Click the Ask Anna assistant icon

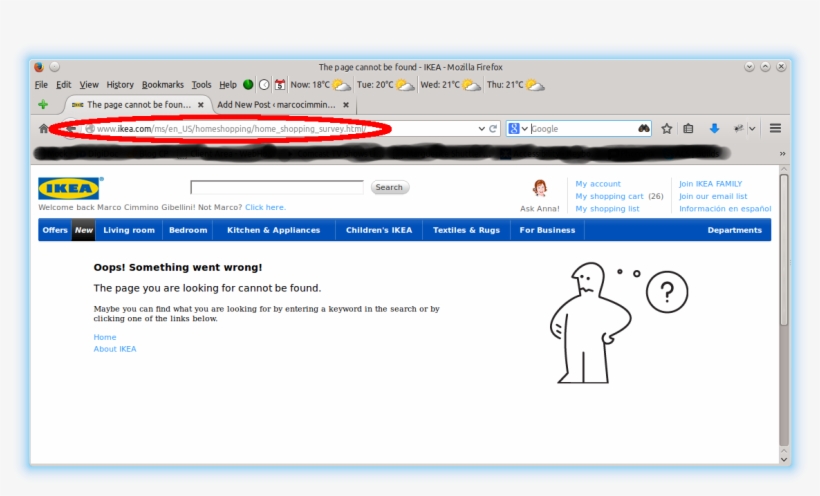tap(540, 187)
